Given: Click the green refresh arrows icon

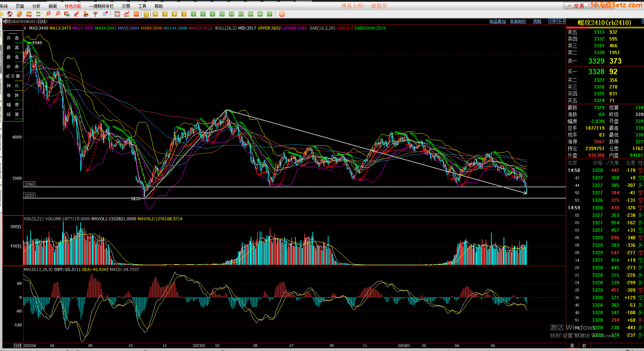Looking at the screenshot, I should click(38, 14).
